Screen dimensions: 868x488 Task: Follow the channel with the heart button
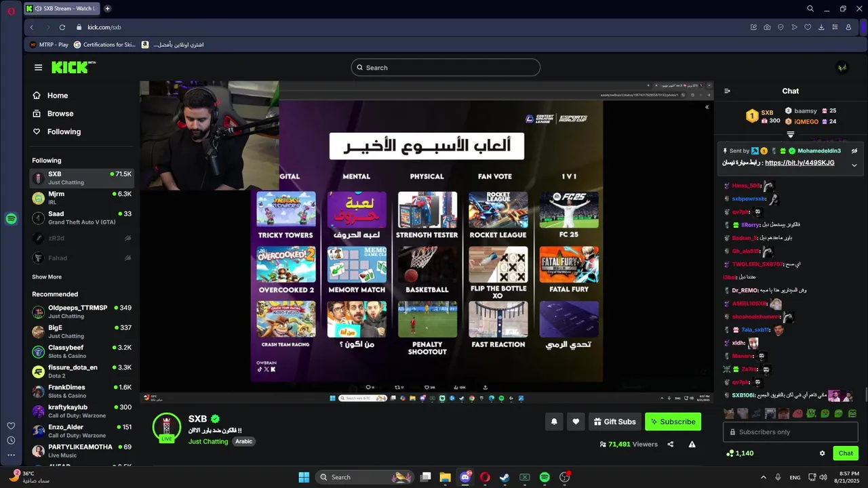576,422
